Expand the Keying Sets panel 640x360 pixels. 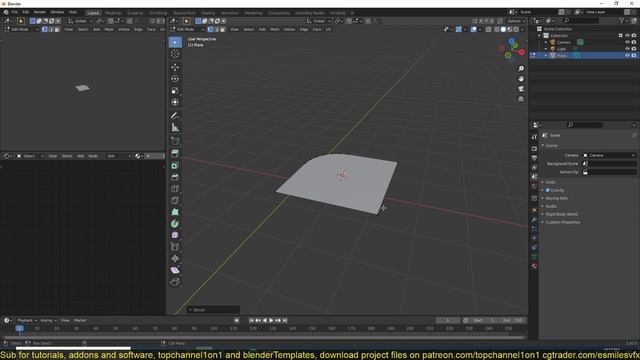[556, 198]
